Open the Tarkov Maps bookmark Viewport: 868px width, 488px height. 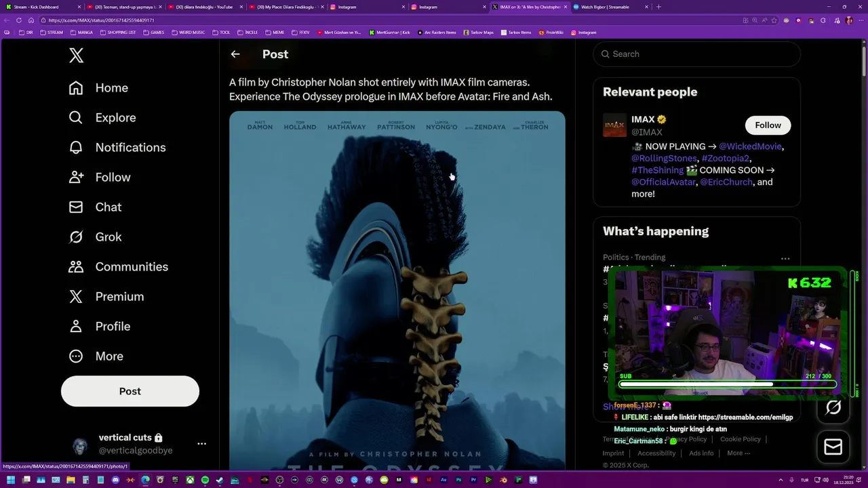[x=479, y=33]
